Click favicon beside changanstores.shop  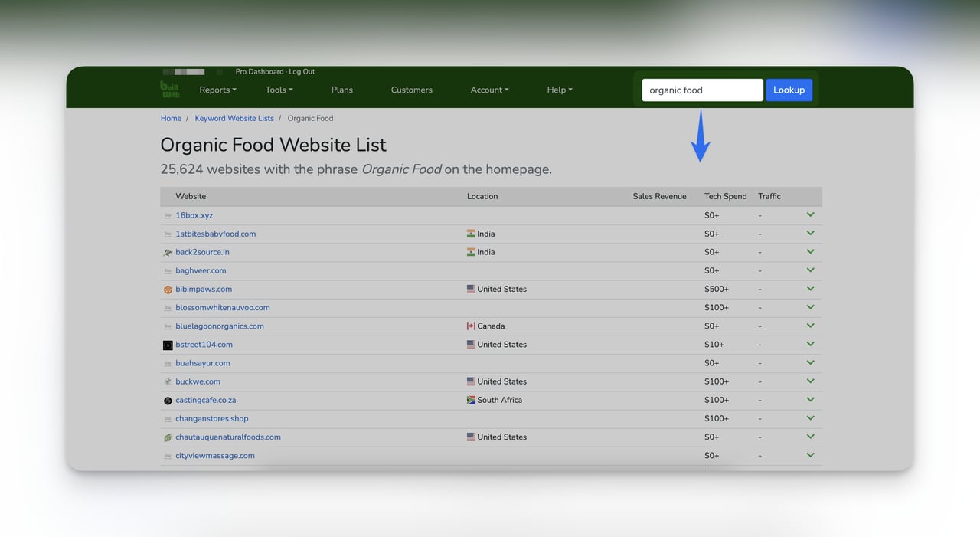click(x=168, y=419)
